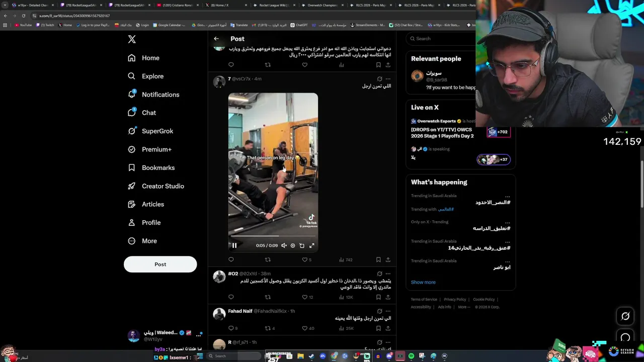Bookmark the @vsCr7x video post

pos(378,259)
